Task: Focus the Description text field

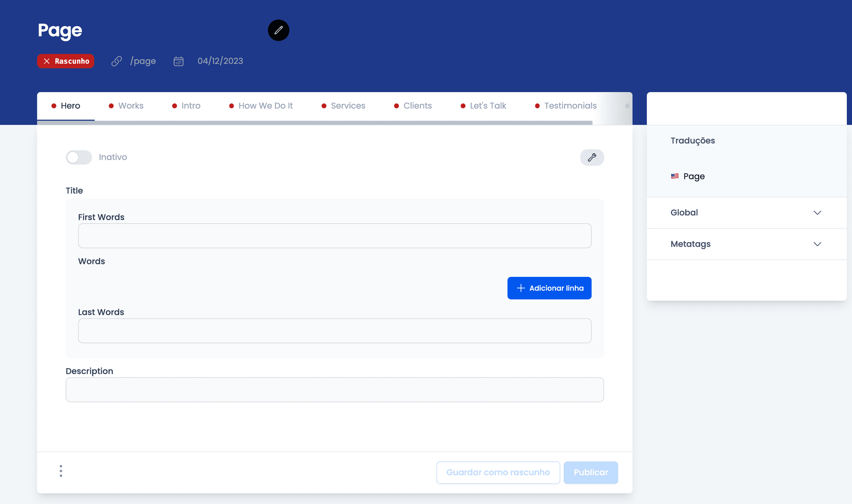Action: [x=334, y=390]
